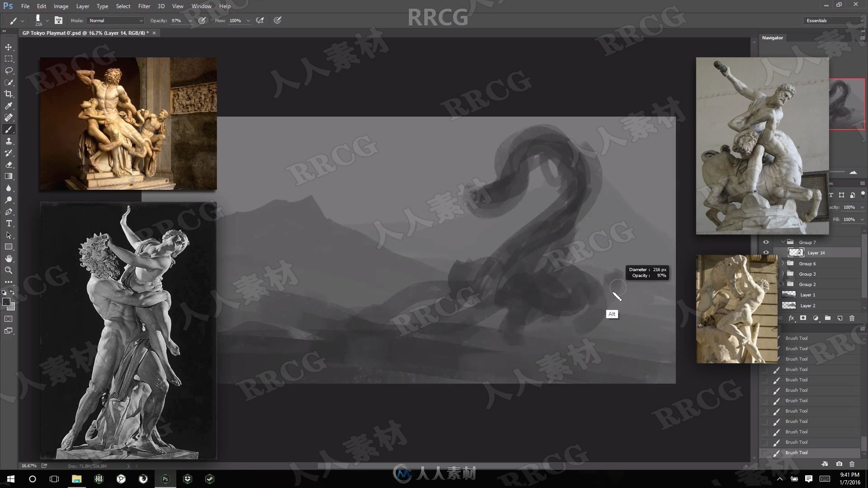Click the Enable airbrush icon
The width and height of the screenshot is (868, 488).
[260, 20]
